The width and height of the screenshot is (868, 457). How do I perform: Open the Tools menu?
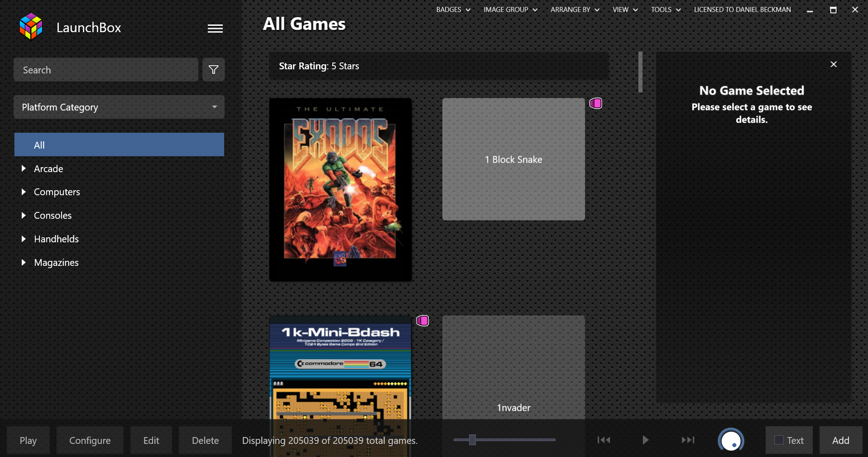click(x=666, y=10)
